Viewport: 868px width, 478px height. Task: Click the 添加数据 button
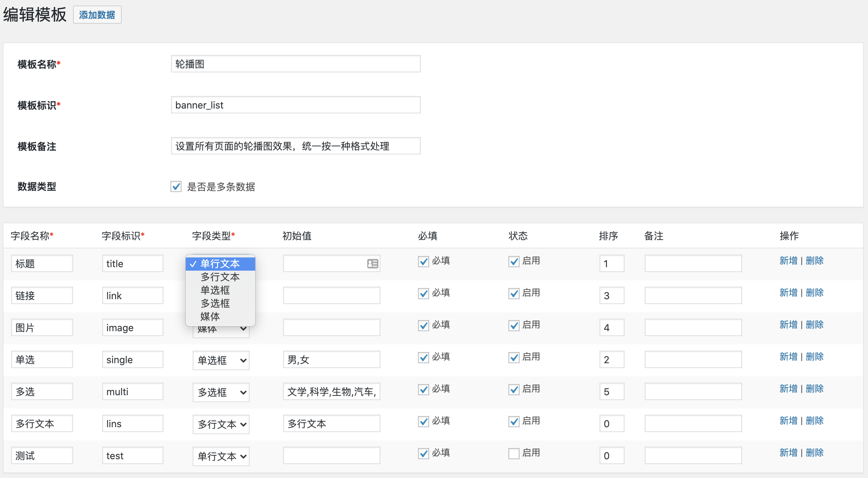click(x=97, y=15)
